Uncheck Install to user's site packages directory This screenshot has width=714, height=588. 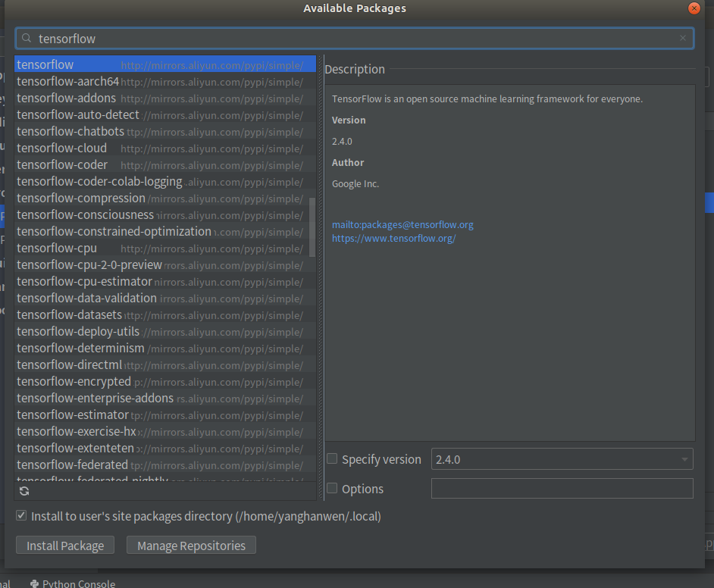click(21, 516)
